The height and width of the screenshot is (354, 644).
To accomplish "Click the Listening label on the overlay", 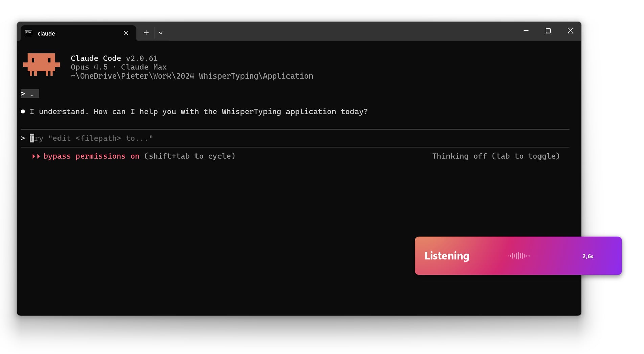I will [447, 256].
